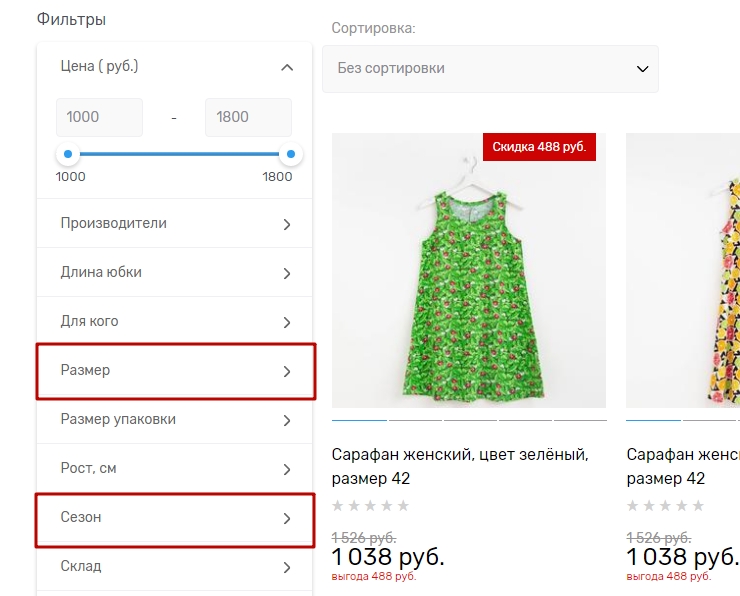This screenshot has width=740, height=596.
Task: Click the Скидка 488 руб. discount badge
Action: coord(540,146)
